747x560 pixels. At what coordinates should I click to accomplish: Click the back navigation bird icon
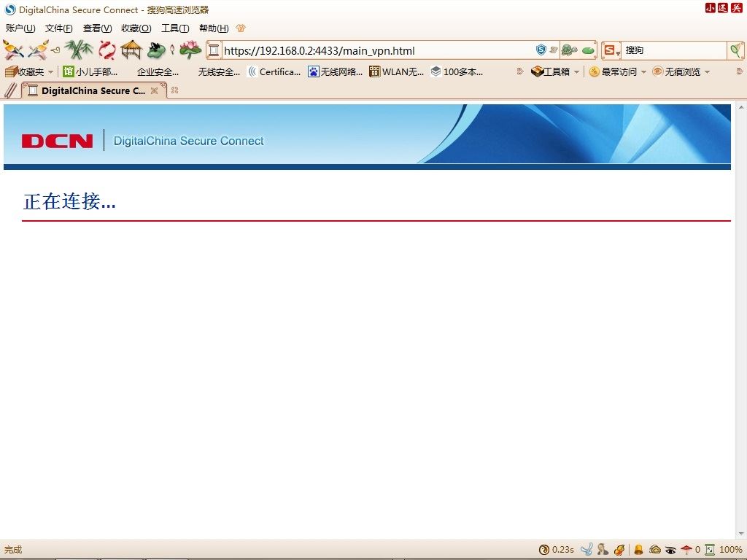[x=13, y=50]
